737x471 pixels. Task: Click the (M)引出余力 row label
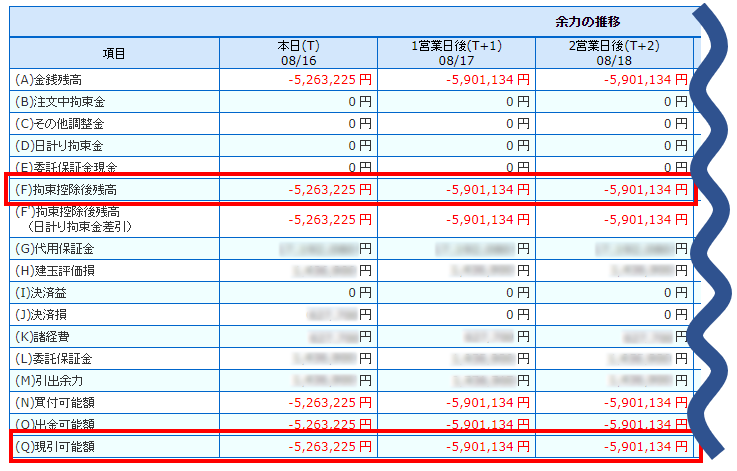(x=56, y=380)
